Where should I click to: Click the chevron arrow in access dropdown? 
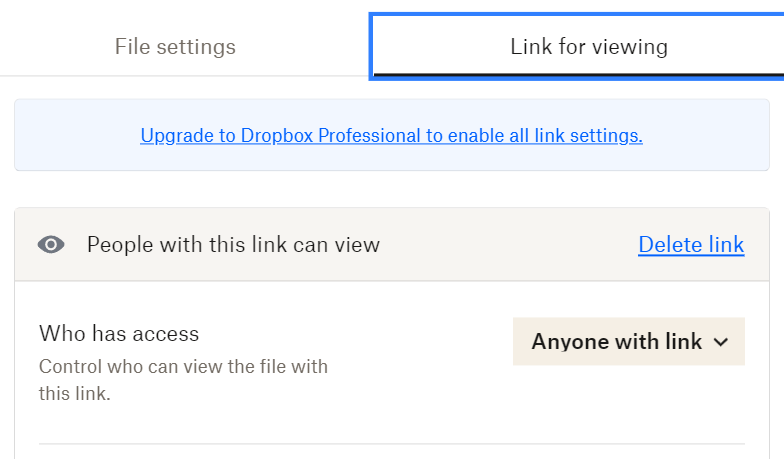pos(720,342)
